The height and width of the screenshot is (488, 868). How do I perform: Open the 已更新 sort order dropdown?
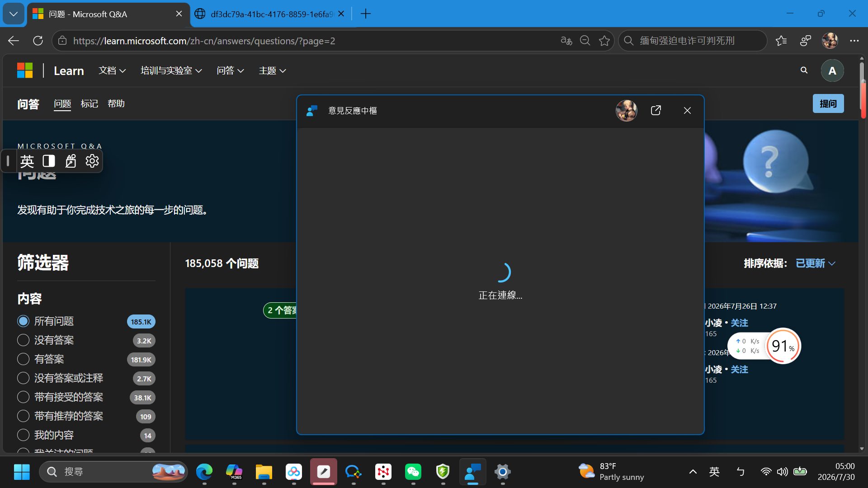tap(815, 263)
